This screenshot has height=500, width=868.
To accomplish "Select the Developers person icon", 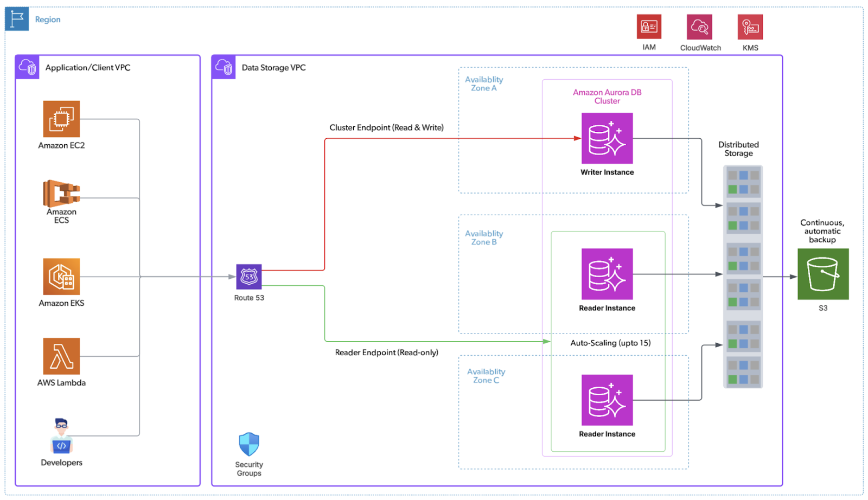I will click(x=61, y=436).
